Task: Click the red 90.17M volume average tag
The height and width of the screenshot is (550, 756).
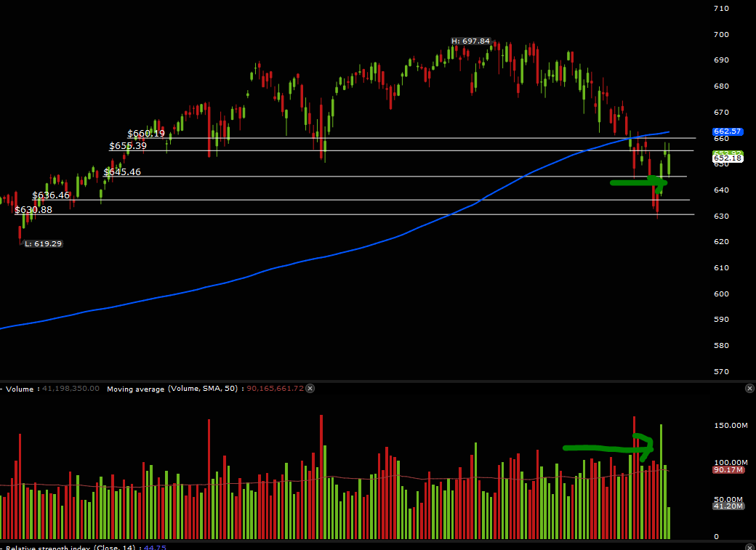Action: point(728,470)
